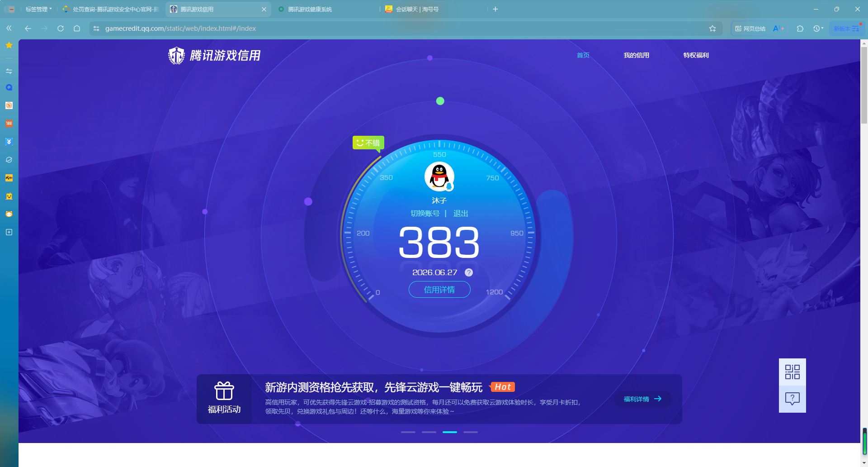
Task: Open the yellow bear face sidebar icon
Action: coord(9,196)
